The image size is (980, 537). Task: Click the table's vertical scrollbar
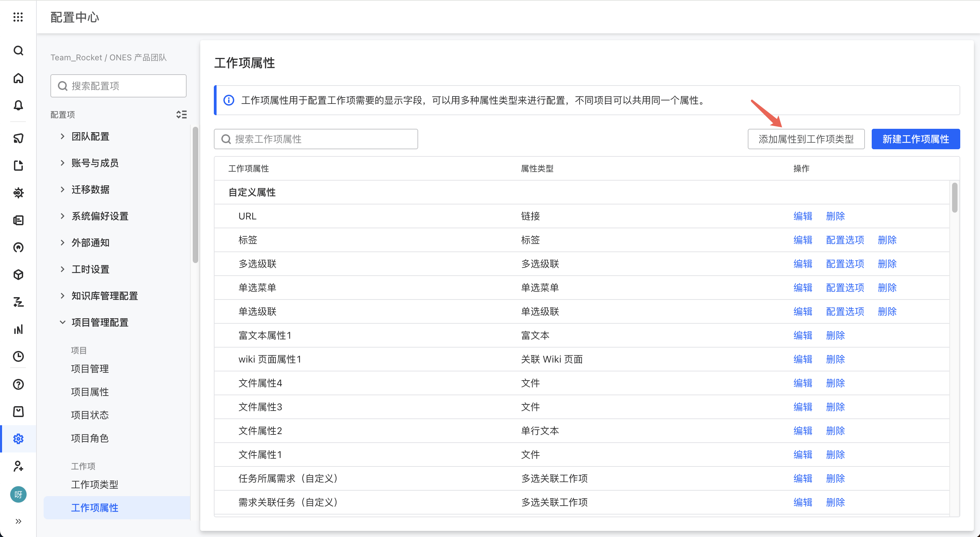tap(954, 198)
